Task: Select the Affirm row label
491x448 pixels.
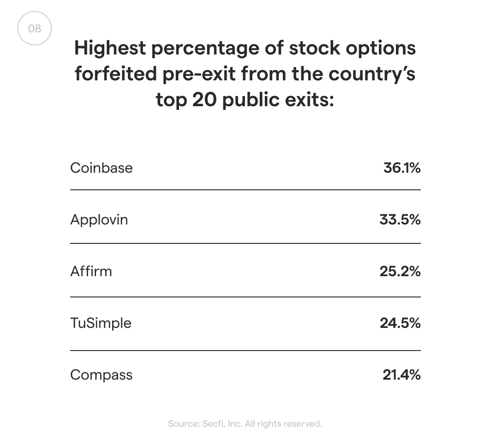Action: coord(91,271)
